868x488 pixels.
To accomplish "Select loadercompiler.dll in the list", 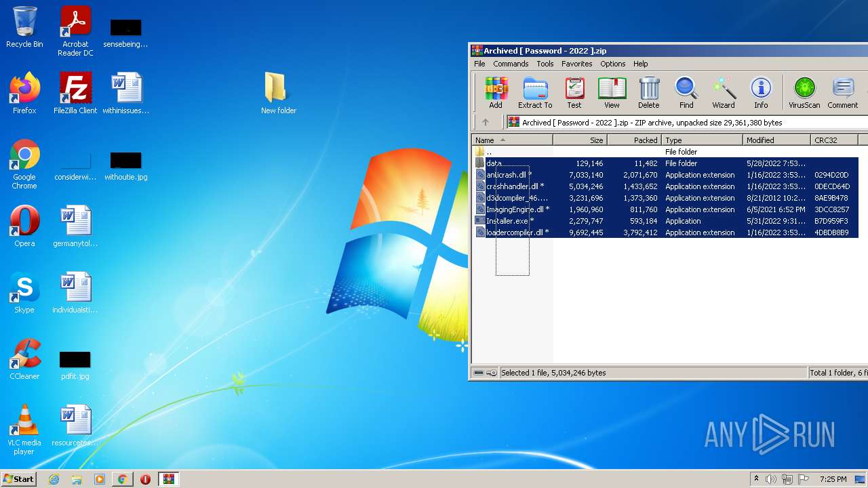I will pos(665,232).
